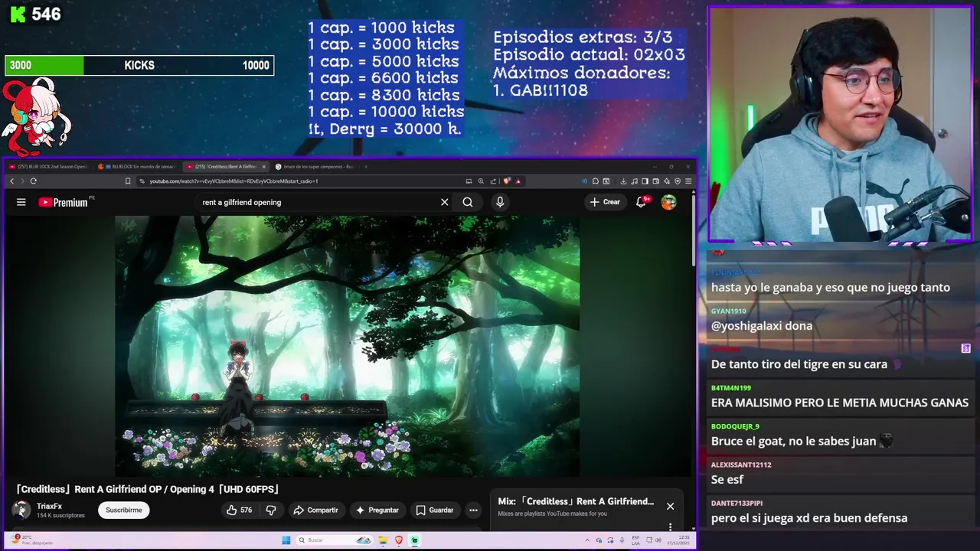Click the video title Creditless Rent A Girlfriend OP

click(x=148, y=489)
